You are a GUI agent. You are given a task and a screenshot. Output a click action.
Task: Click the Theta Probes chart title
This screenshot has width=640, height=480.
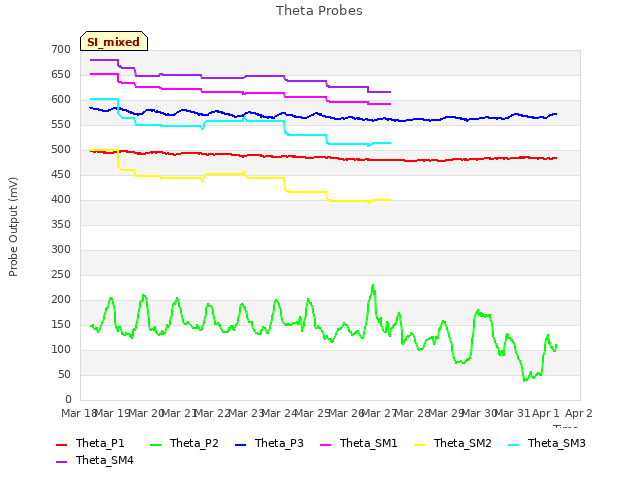pyautogui.click(x=319, y=10)
